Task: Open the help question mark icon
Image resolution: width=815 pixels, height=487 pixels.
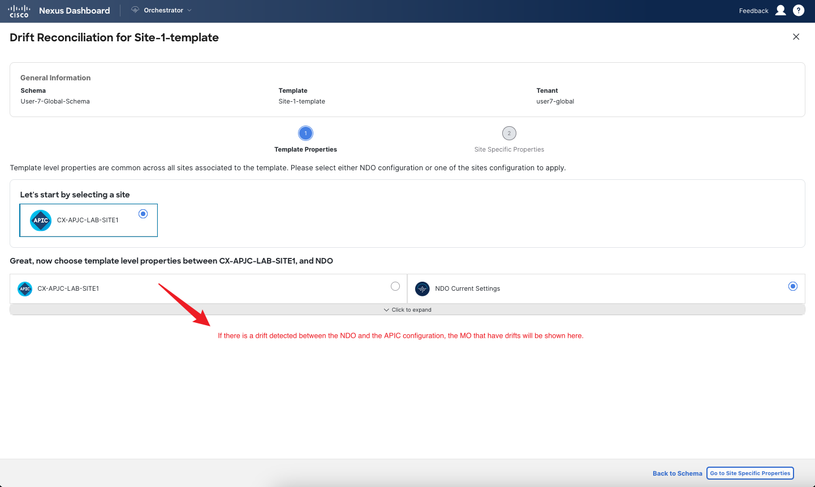Action: pos(798,10)
